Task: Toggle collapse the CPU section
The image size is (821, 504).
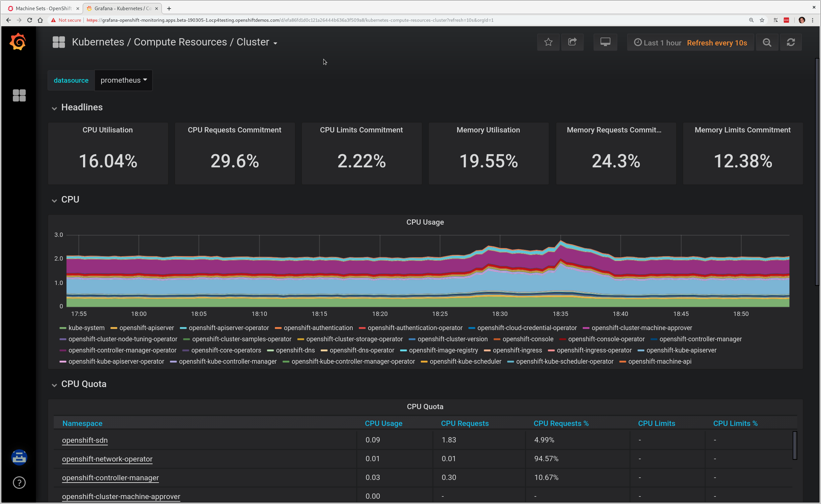Action: [54, 200]
